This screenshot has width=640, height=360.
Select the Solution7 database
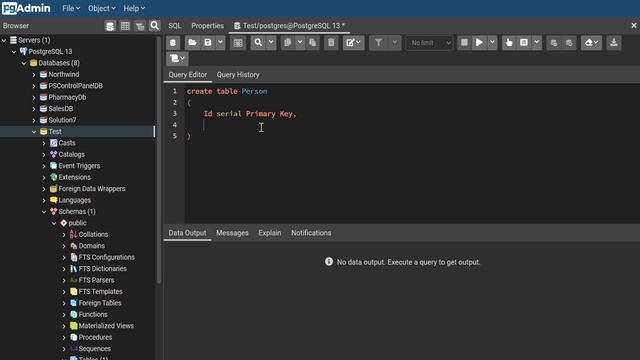(62, 120)
